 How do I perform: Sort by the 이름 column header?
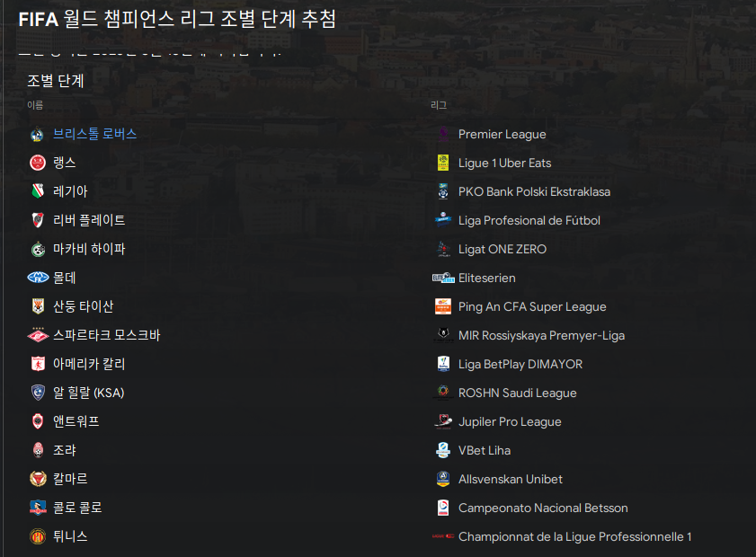tap(35, 105)
